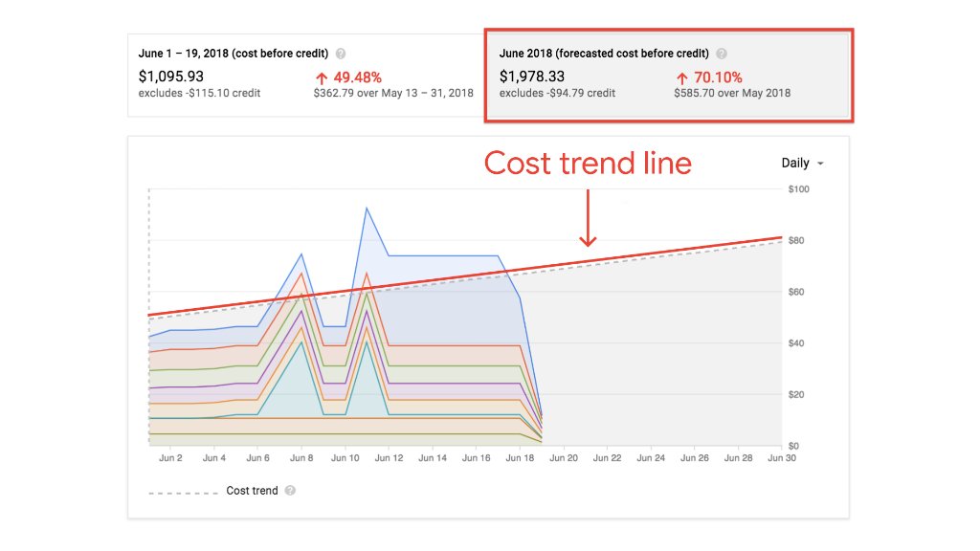Click '$362.79 over May 13 – 31, 2018' text
Screen dimensions: 980x551
click(x=393, y=93)
